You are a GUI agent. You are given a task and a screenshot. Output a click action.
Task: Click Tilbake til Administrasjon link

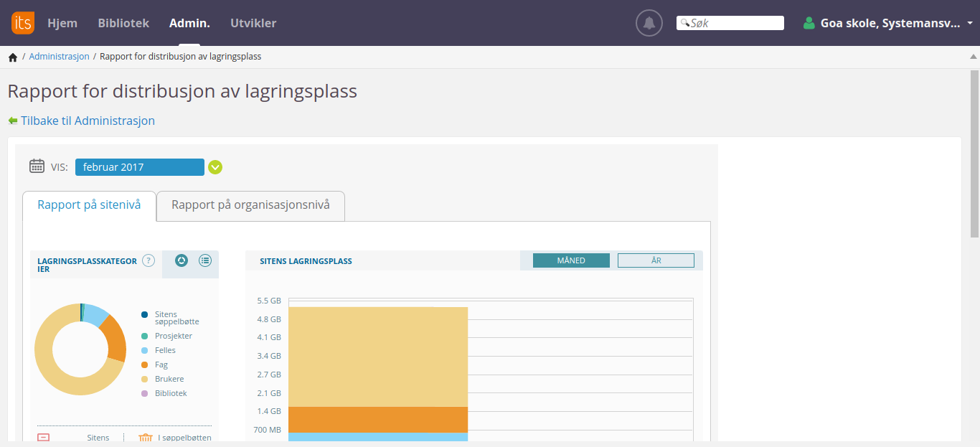(88, 121)
